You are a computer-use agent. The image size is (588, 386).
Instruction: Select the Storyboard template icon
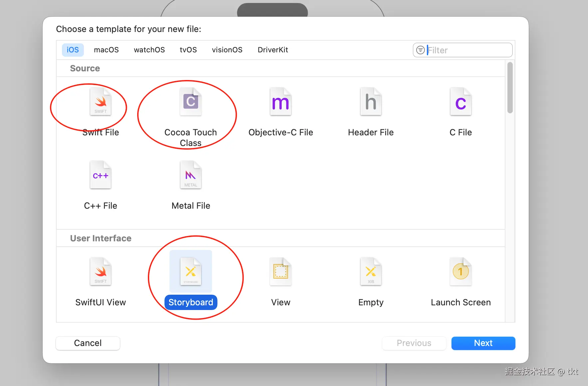click(x=191, y=271)
